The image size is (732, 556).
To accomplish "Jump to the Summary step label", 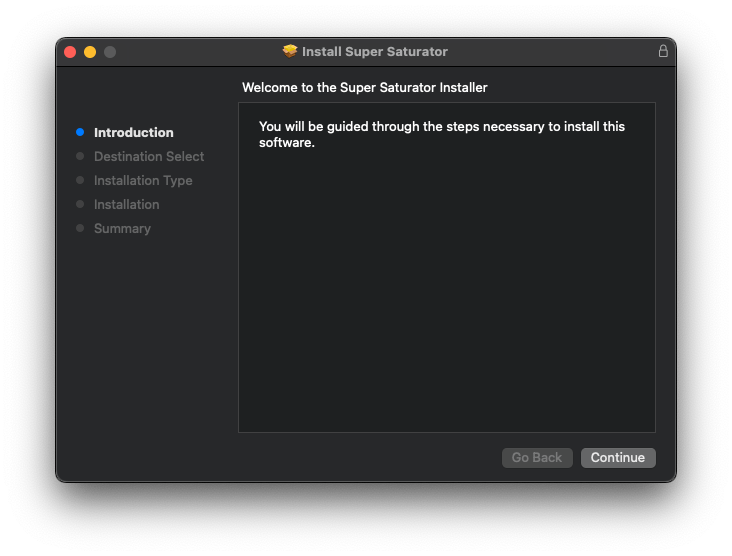I will tap(122, 228).
